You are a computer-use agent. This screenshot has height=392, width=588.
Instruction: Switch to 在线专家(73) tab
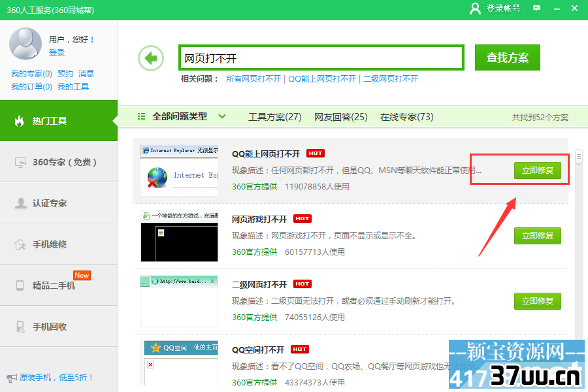[407, 117]
